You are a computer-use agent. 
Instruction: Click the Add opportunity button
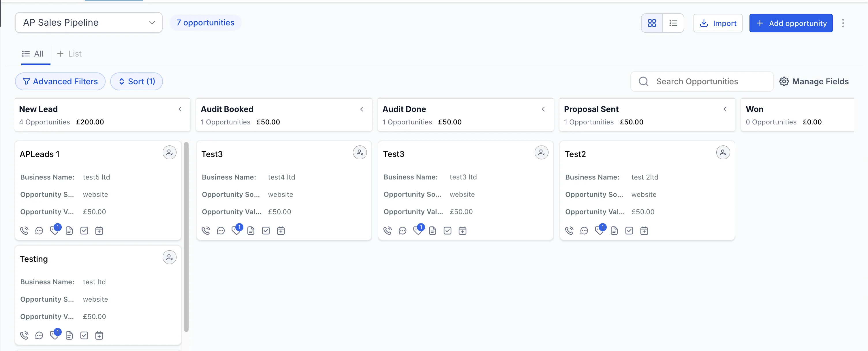(790, 23)
